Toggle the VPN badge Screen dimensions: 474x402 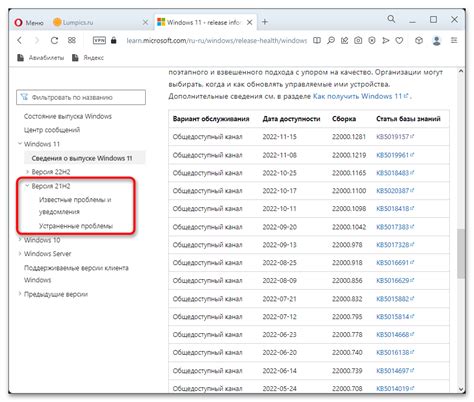[99, 40]
